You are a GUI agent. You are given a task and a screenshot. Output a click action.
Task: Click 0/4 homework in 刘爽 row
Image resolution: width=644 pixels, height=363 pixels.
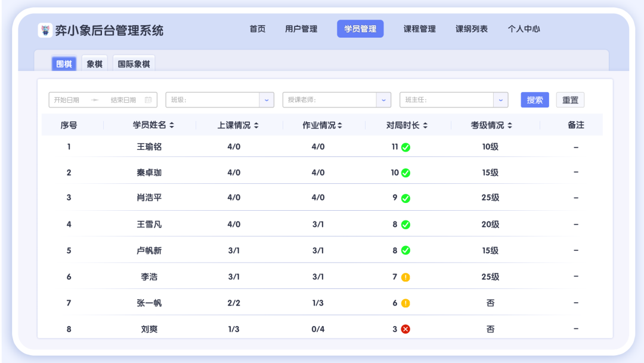click(x=318, y=329)
